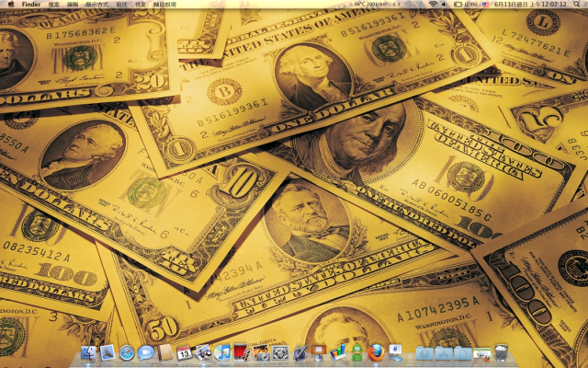Launch the pen-and-ink app in the Dock
This screenshot has width=588, height=368.
point(300,352)
